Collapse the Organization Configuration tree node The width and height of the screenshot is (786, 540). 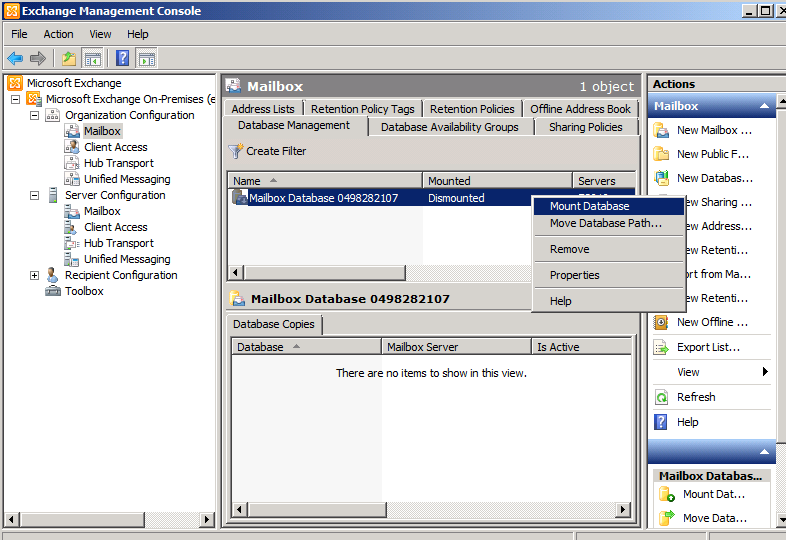(34, 115)
